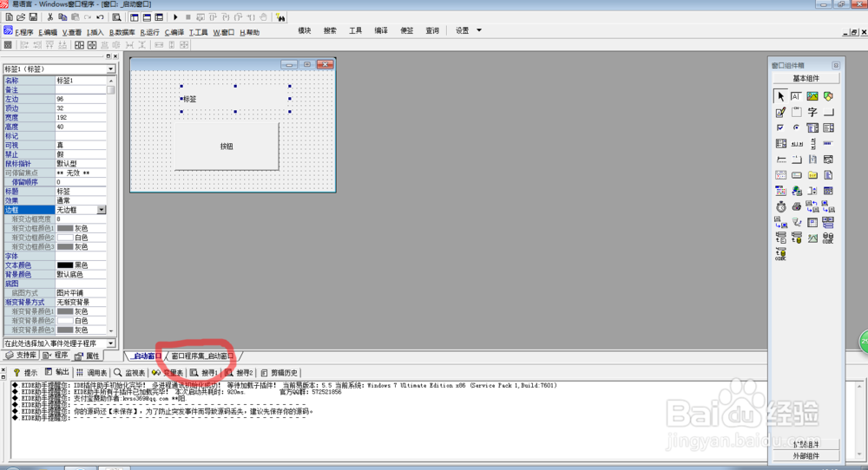Select the Drawing board pencil component icon
The height and width of the screenshot is (470, 868).
click(x=780, y=112)
